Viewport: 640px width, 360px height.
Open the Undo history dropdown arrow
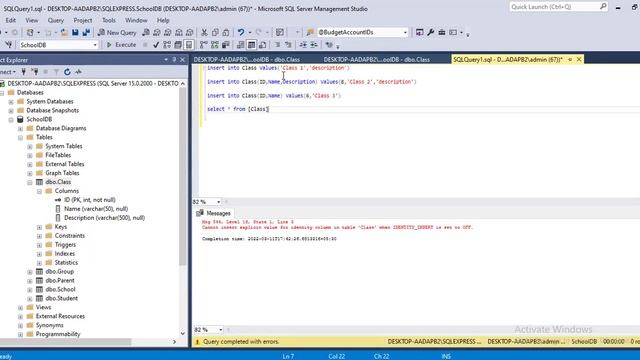[249, 32]
